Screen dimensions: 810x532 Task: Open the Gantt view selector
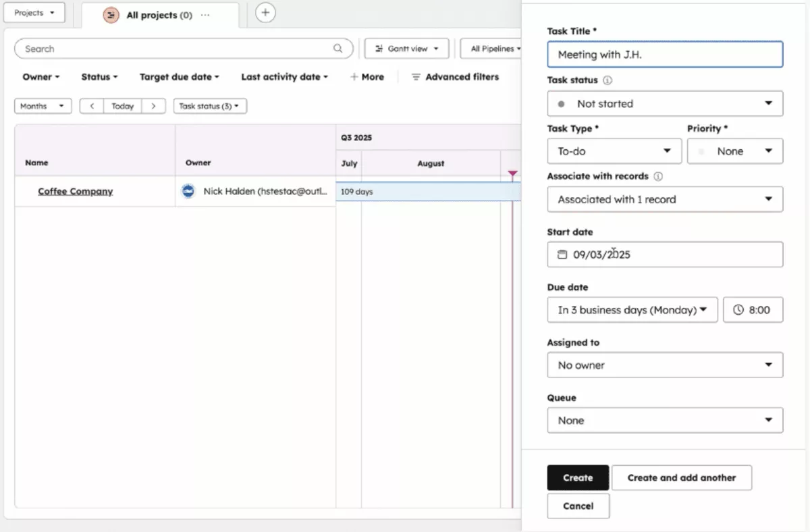(406, 48)
